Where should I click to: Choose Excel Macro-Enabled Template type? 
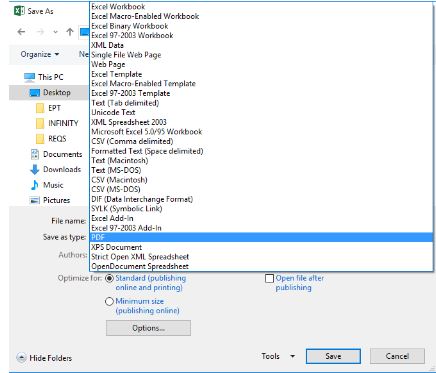(262, 84)
